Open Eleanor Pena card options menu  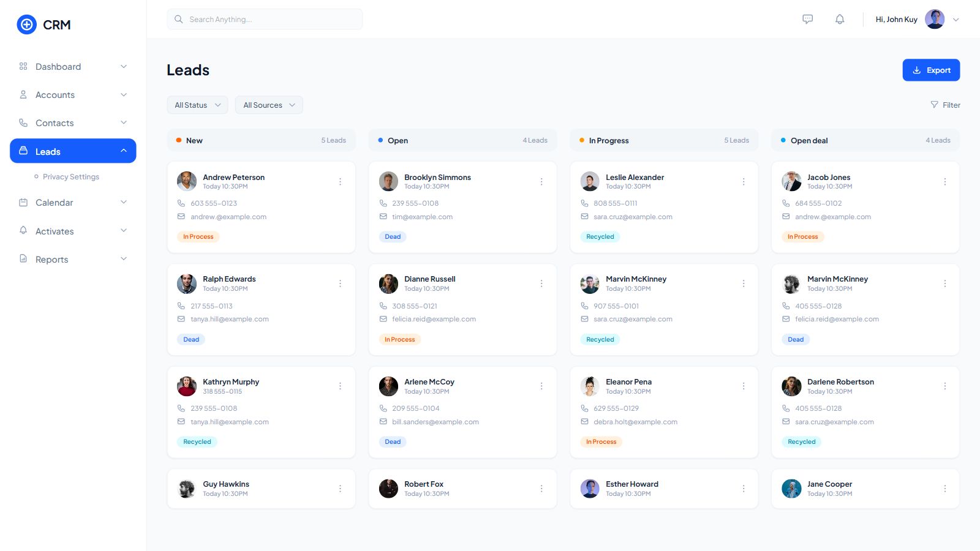coord(744,386)
